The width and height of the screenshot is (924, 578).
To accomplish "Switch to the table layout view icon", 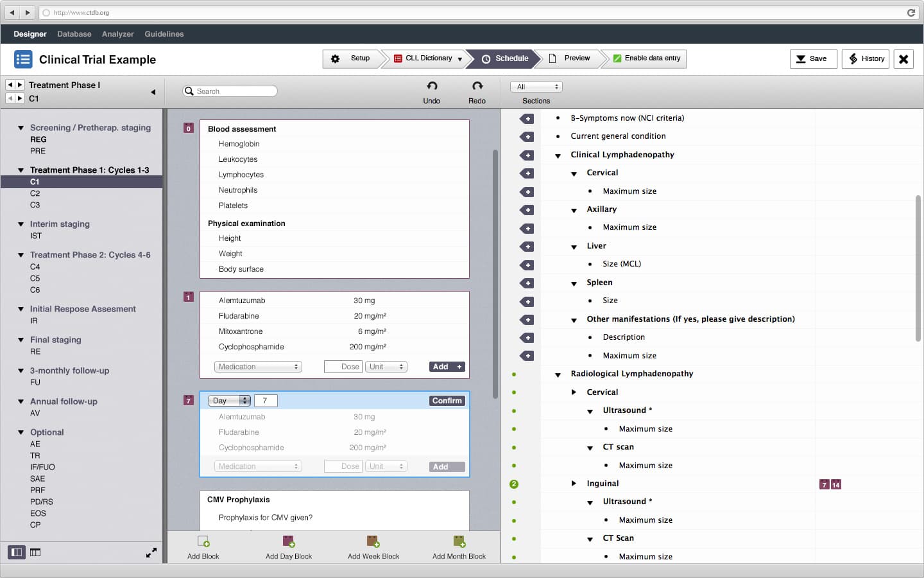I will pyautogui.click(x=35, y=552).
